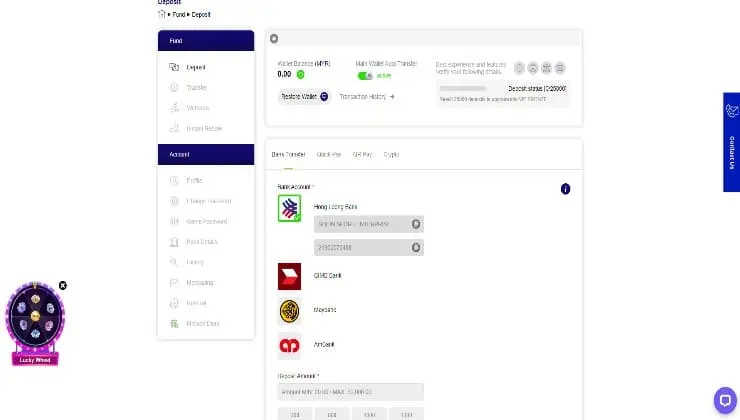This screenshot has height=420, width=740.
Task: Open the Contact Us side panel
Action: point(732,142)
